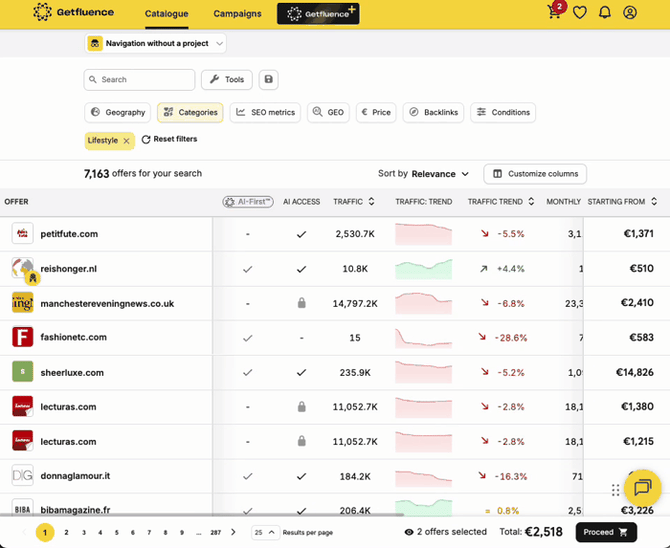Open user account profile icon
Viewport: 670px width, 548px height.
pos(630,13)
